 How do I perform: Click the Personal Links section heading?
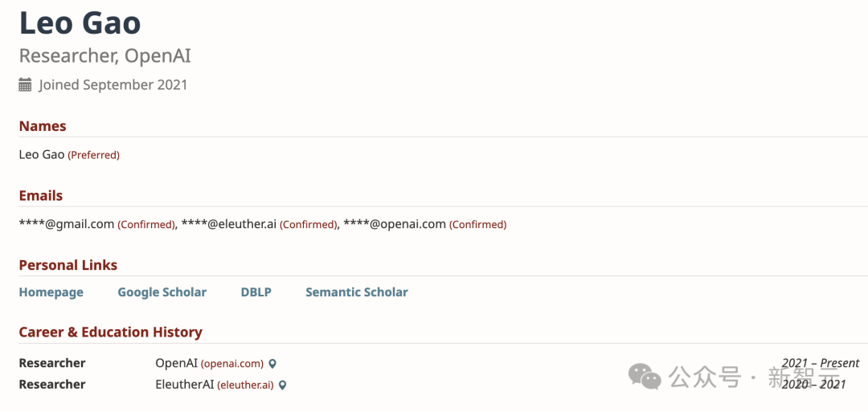(68, 265)
